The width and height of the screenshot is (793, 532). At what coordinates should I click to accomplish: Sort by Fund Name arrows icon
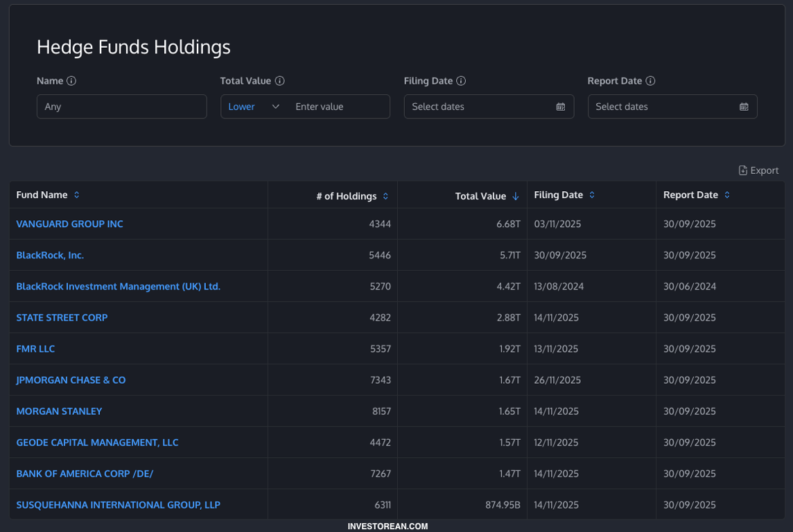pos(76,195)
